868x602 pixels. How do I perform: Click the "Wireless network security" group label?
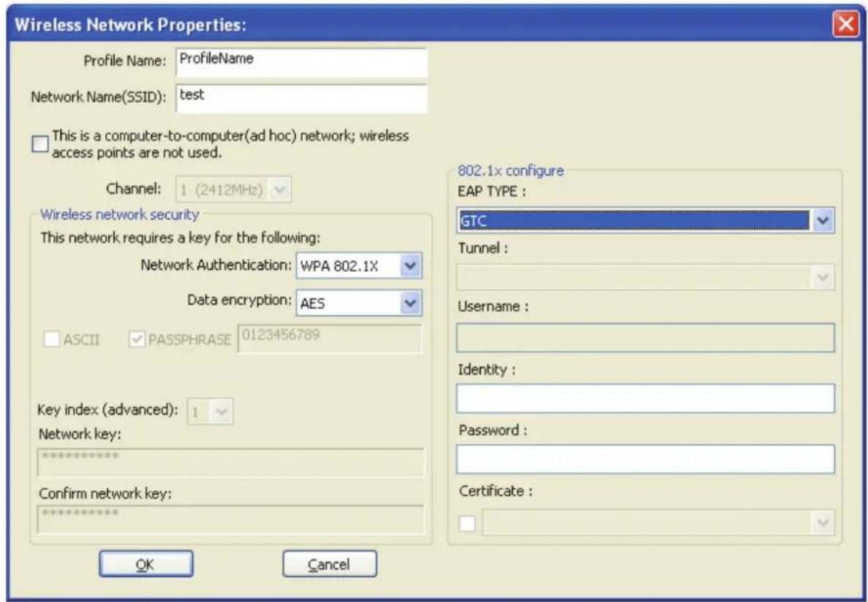(120, 214)
